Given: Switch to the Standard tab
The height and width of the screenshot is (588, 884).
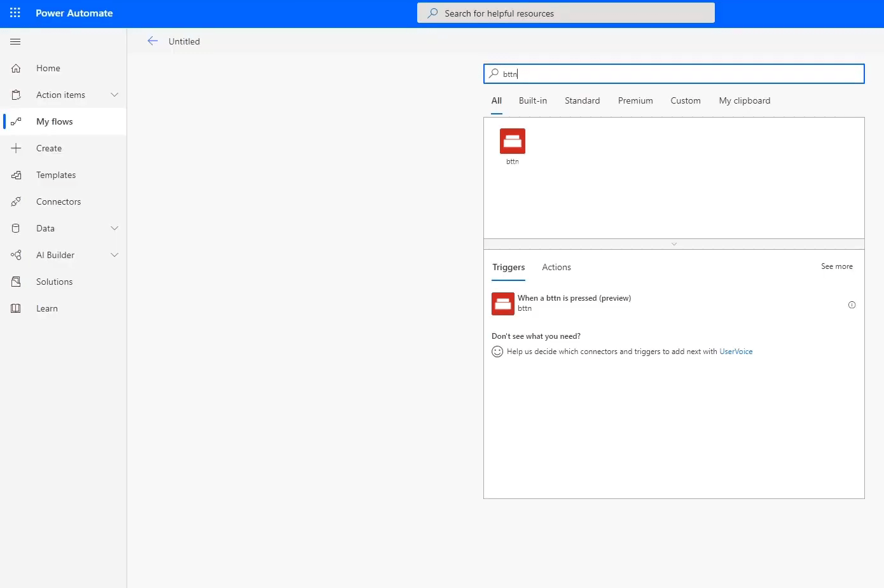Looking at the screenshot, I should pyautogui.click(x=582, y=100).
